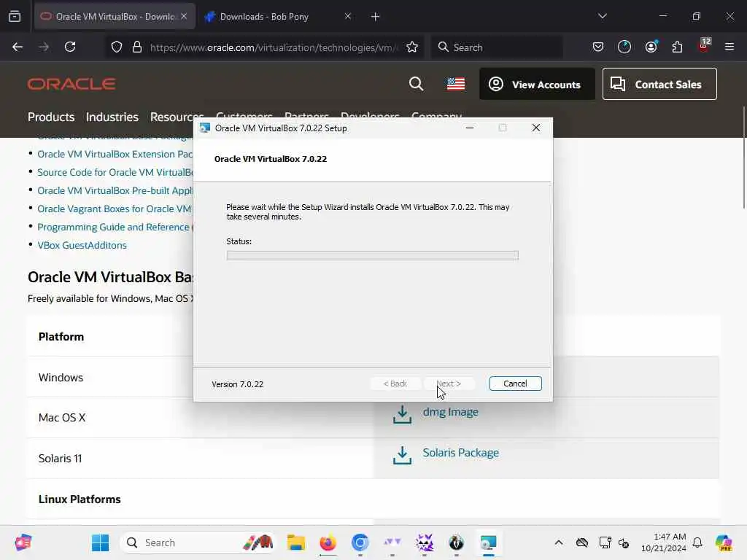747x560 pixels.
Task: Open the Products menu
Action: (x=51, y=117)
